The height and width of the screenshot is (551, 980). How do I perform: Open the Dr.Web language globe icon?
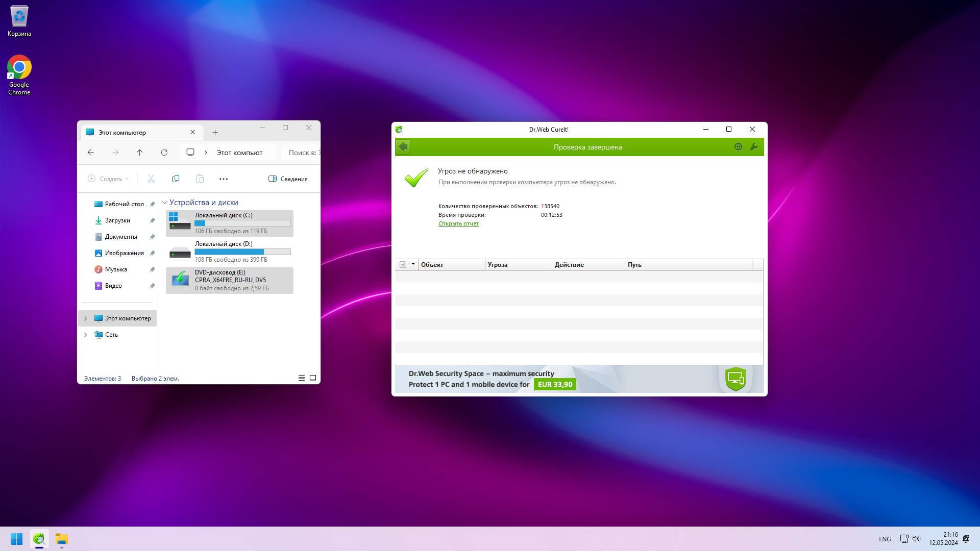point(738,147)
